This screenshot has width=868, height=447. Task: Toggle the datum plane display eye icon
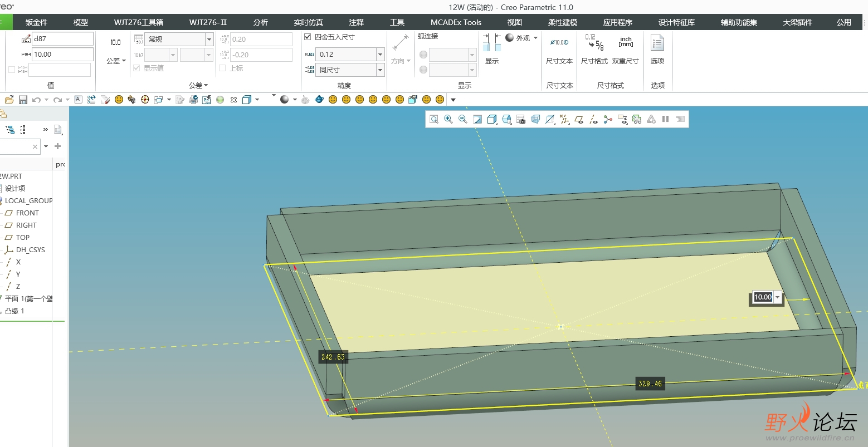[x=579, y=119]
